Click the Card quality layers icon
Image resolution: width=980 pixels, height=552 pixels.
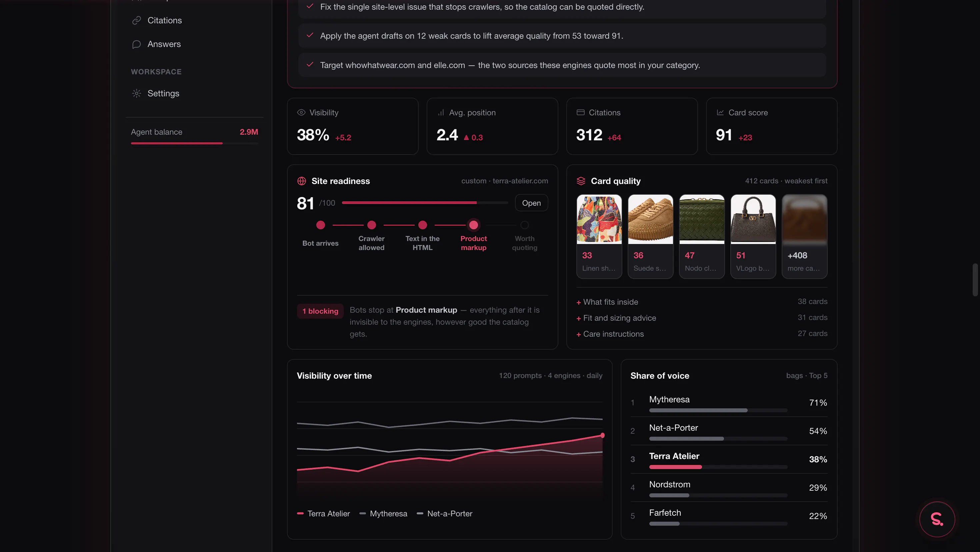pyautogui.click(x=581, y=181)
